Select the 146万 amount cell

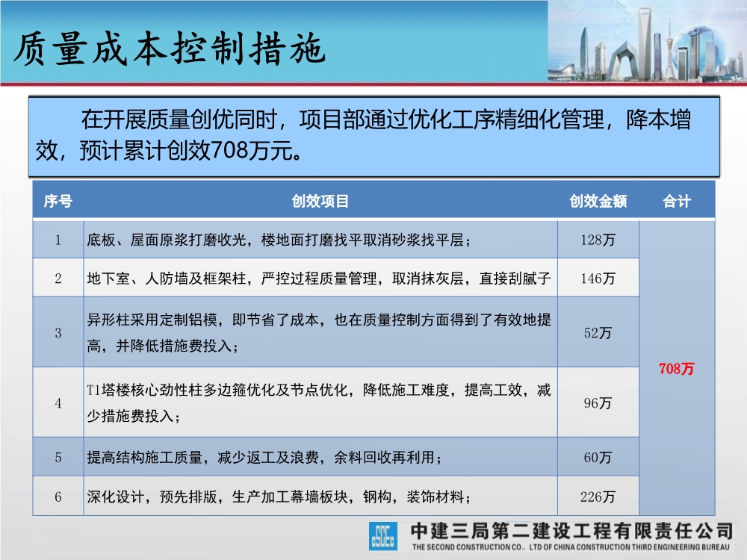tap(597, 279)
